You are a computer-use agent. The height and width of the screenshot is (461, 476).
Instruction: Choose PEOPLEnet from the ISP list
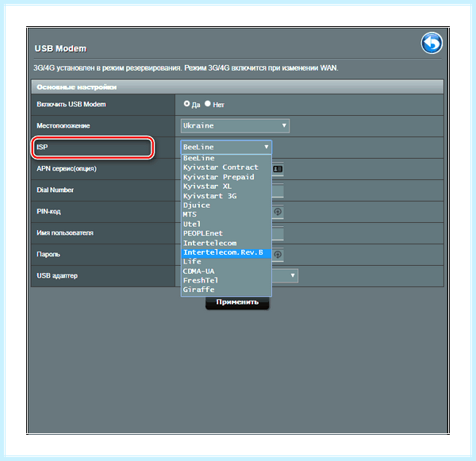point(226,233)
